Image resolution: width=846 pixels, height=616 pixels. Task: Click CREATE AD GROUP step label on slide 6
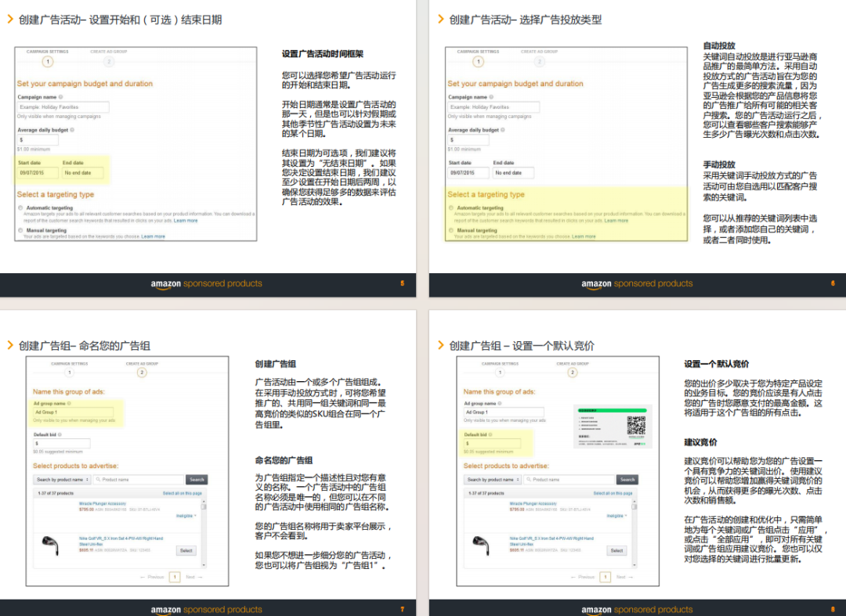(540, 52)
